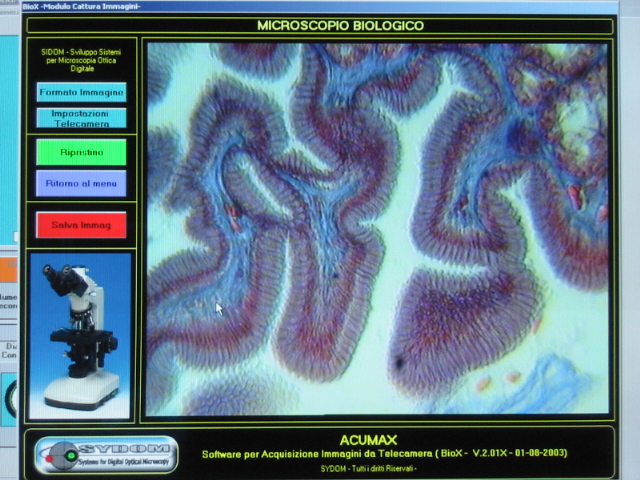Open the Formato Immagine settings

pos(81,92)
